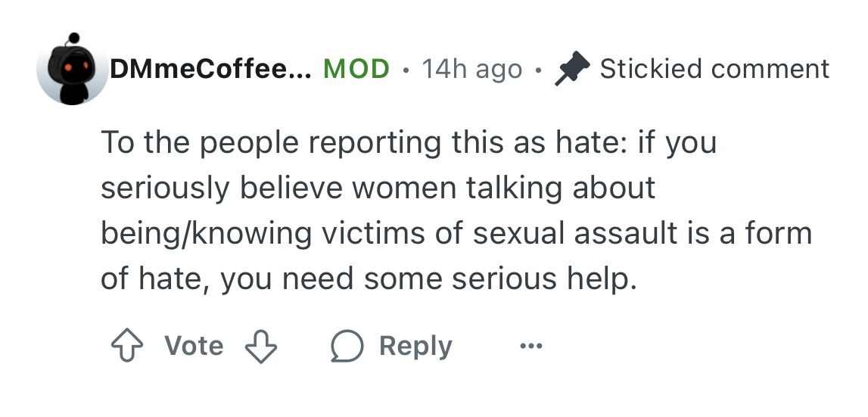The image size is (868, 417).
Task: Click the green MOD badge
Action: pos(356,70)
